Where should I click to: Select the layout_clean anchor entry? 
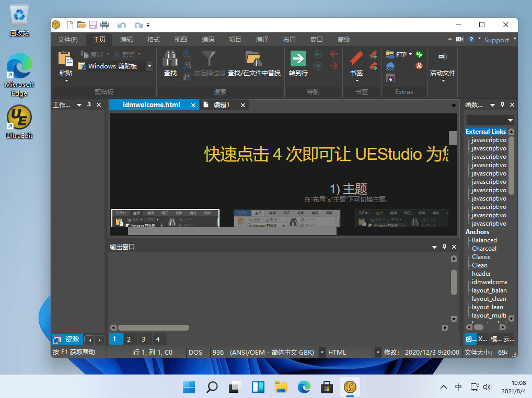click(x=489, y=299)
